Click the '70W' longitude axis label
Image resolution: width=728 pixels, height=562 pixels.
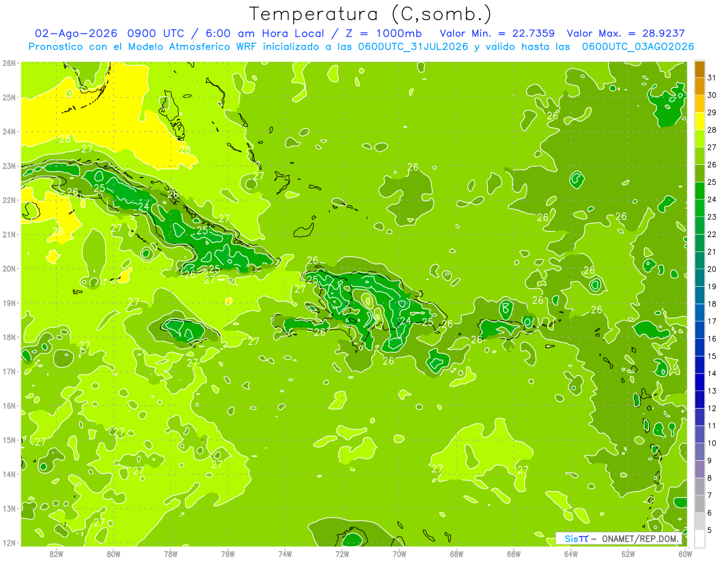point(399,554)
